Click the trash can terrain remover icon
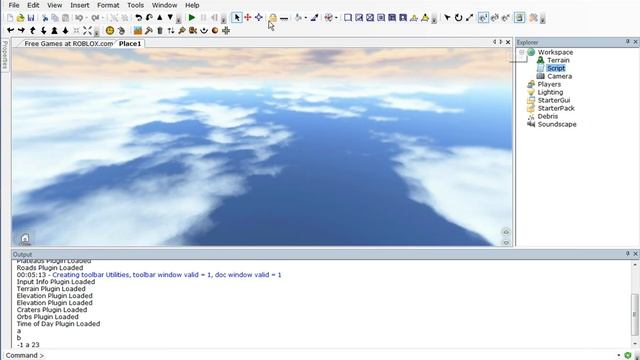 (160, 31)
